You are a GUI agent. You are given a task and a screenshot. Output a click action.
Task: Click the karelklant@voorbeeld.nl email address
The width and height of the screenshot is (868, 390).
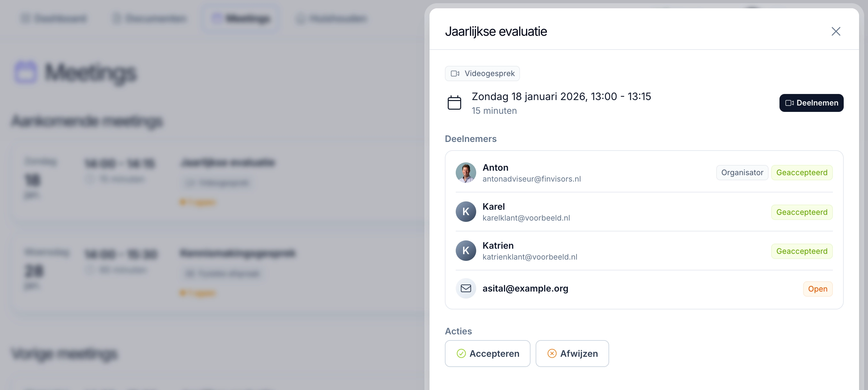526,218
